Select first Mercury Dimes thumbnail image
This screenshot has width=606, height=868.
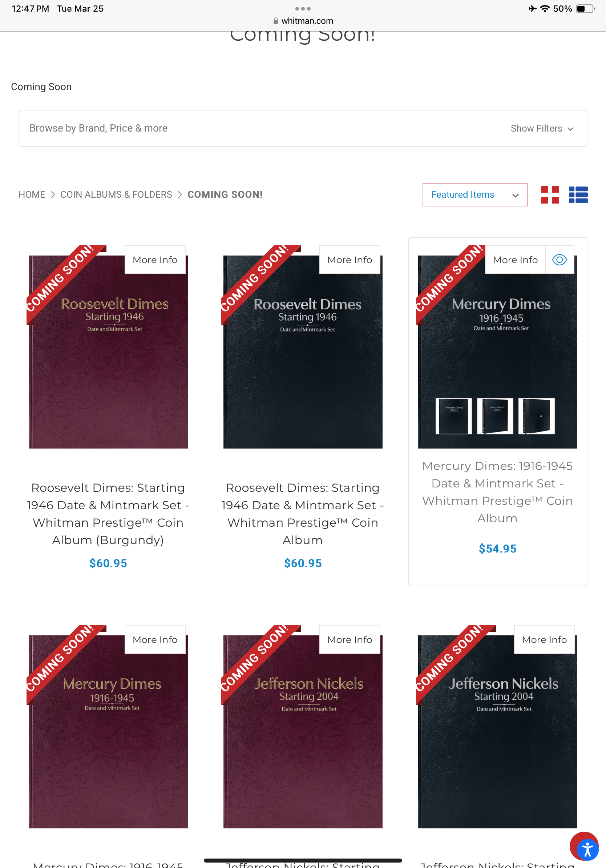(453, 416)
